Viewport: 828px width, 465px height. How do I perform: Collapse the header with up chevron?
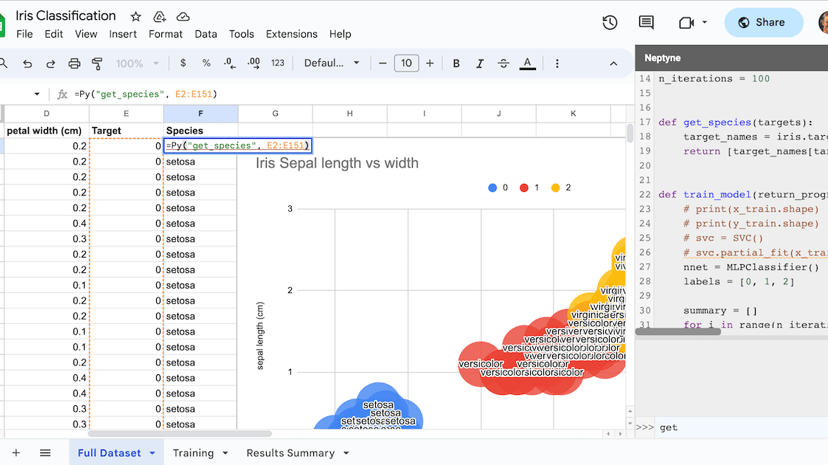point(613,64)
